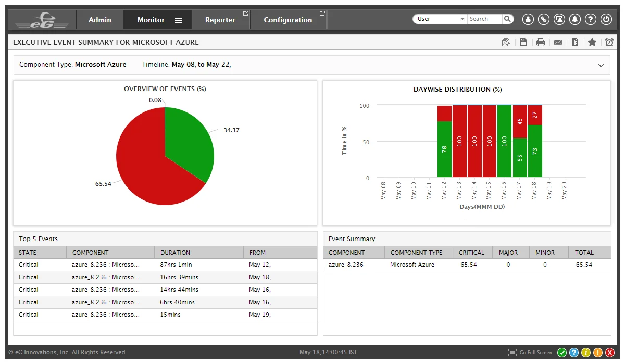This screenshot has width=625, height=364.
Task: Switch to the Reporter tab
Action: click(220, 20)
